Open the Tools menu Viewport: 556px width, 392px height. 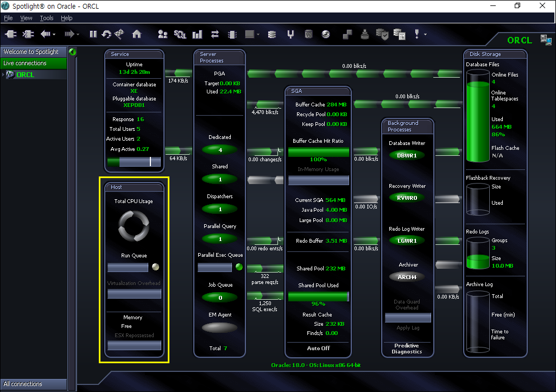tap(47, 18)
